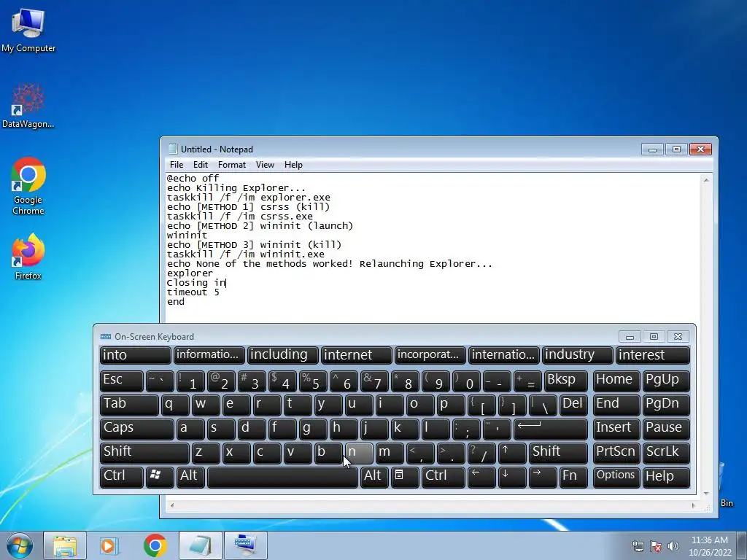Launch Firefox from the desktop

pyautogui.click(x=28, y=256)
